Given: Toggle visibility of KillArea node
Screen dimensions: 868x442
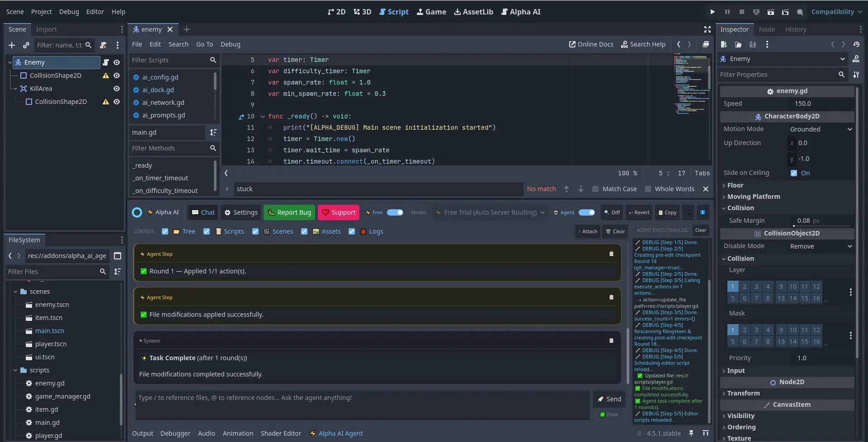Looking at the screenshot, I should (117, 89).
